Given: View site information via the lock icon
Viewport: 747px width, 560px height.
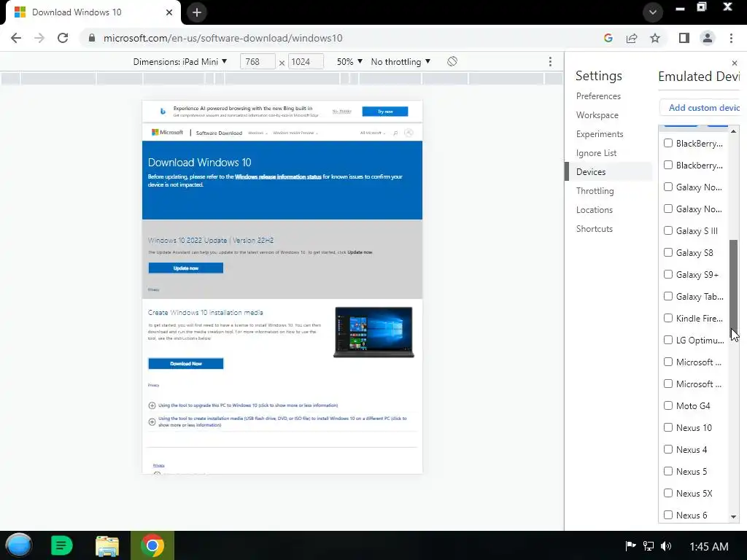Looking at the screenshot, I should click(92, 38).
